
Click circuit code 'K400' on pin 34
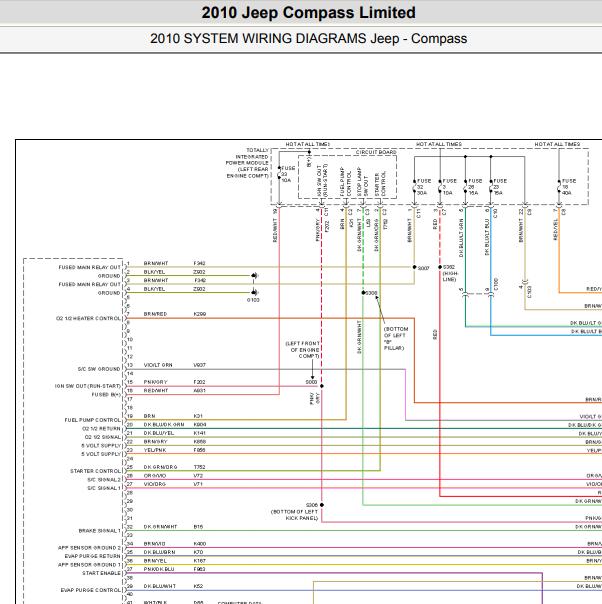tap(200, 544)
